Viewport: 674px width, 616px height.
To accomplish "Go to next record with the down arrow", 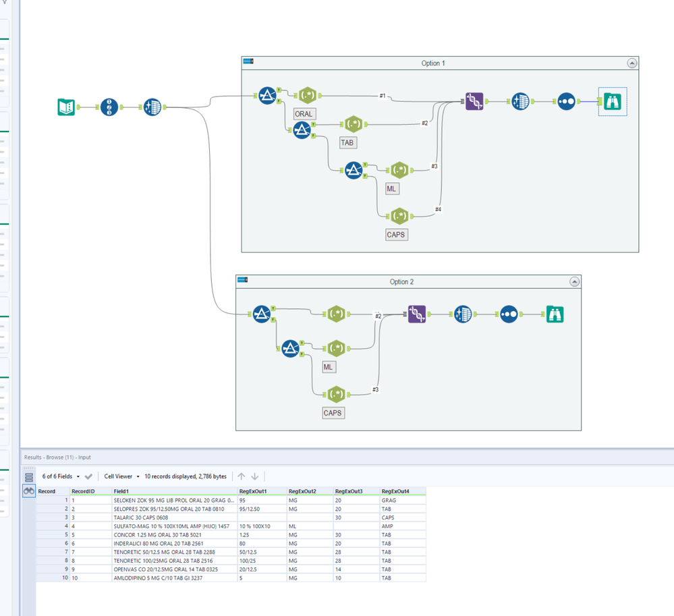I will click(255, 476).
